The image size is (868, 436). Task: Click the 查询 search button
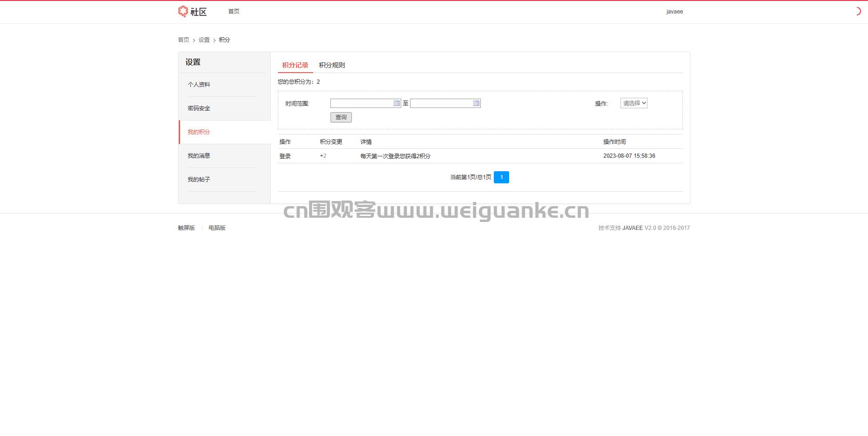341,117
